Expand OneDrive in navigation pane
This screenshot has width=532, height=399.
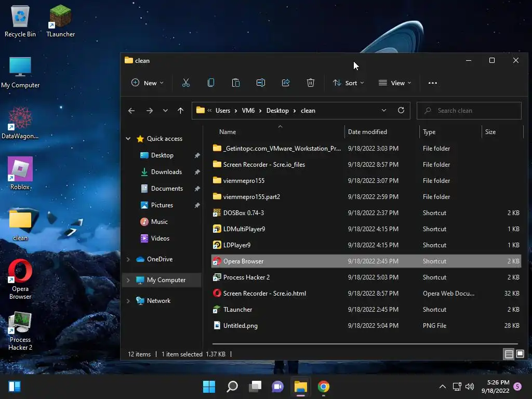(x=128, y=259)
